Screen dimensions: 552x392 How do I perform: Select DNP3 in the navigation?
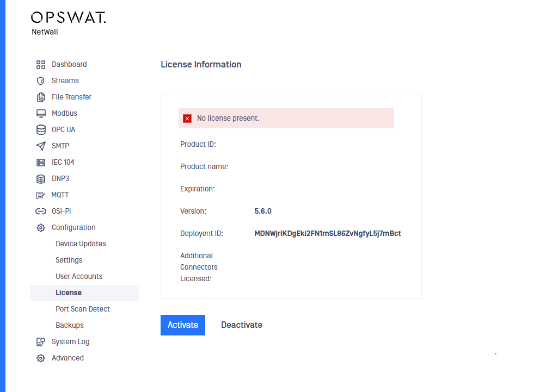click(x=60, y=178)
